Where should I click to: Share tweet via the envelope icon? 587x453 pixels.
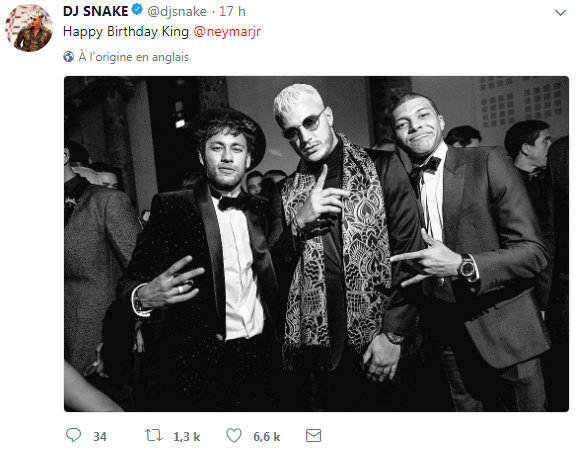coord(313,435)
